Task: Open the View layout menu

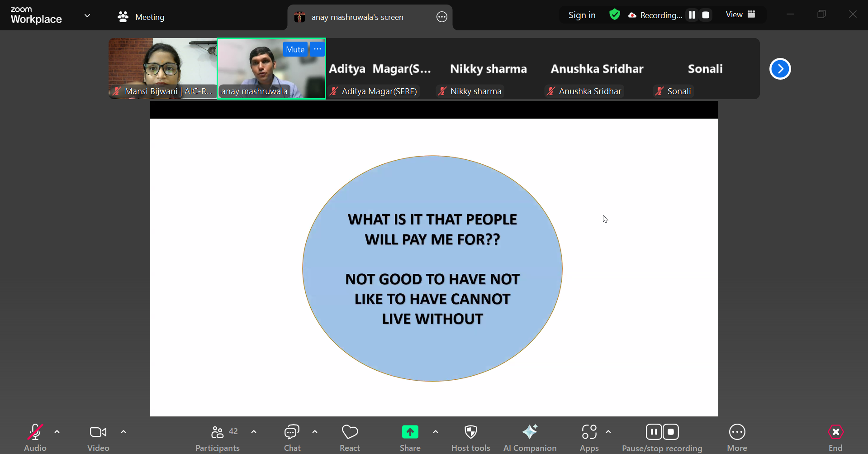Action: tap(740, 14)
